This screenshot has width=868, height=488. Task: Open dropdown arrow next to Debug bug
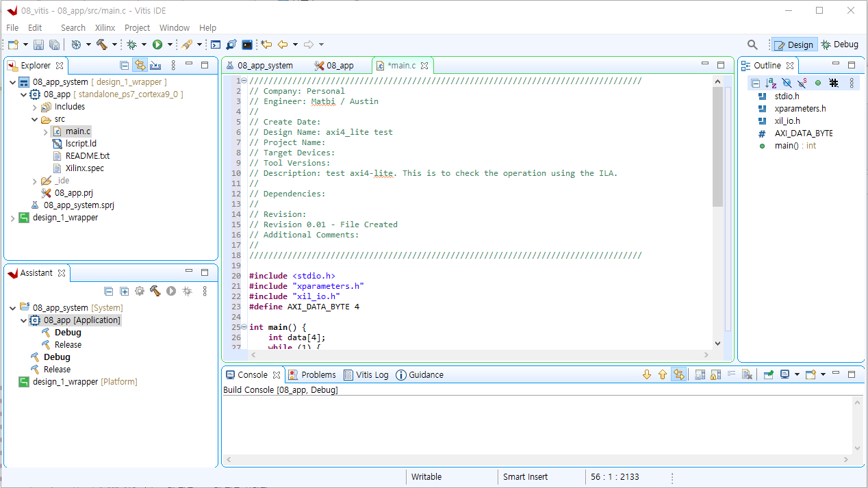(144, 45)
